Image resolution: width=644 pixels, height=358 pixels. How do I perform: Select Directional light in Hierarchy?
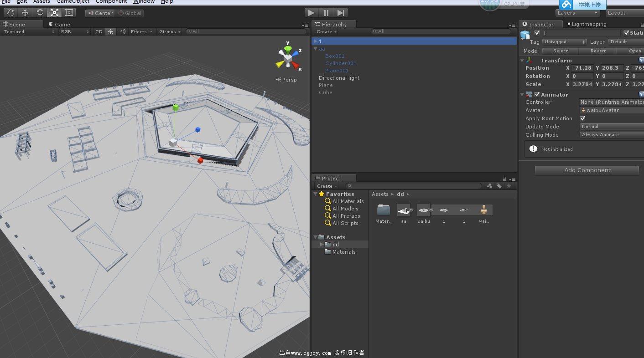(x=339, y=78)
